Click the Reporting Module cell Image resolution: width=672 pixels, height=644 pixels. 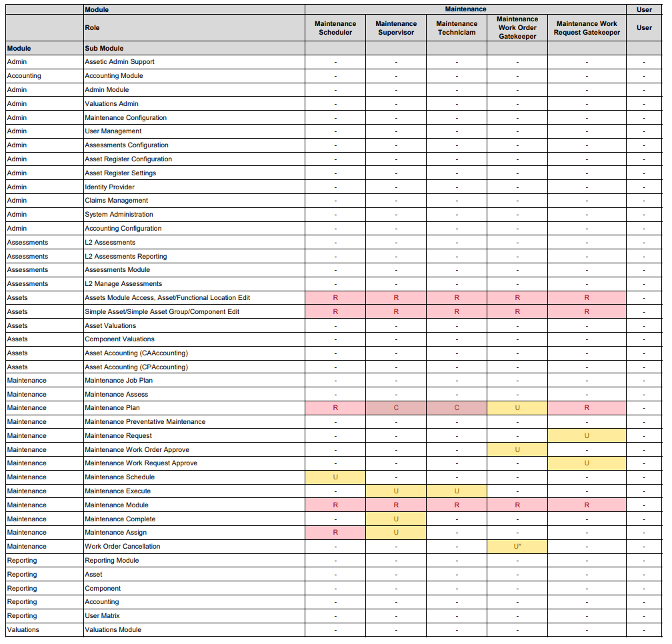[x=194, y=561]
